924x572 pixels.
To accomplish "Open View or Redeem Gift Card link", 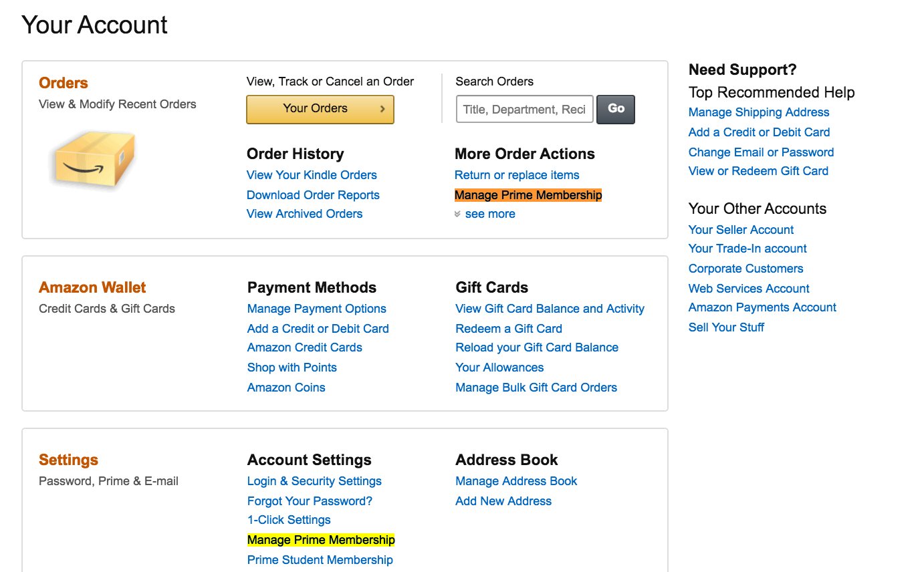I will click(758, 171).
